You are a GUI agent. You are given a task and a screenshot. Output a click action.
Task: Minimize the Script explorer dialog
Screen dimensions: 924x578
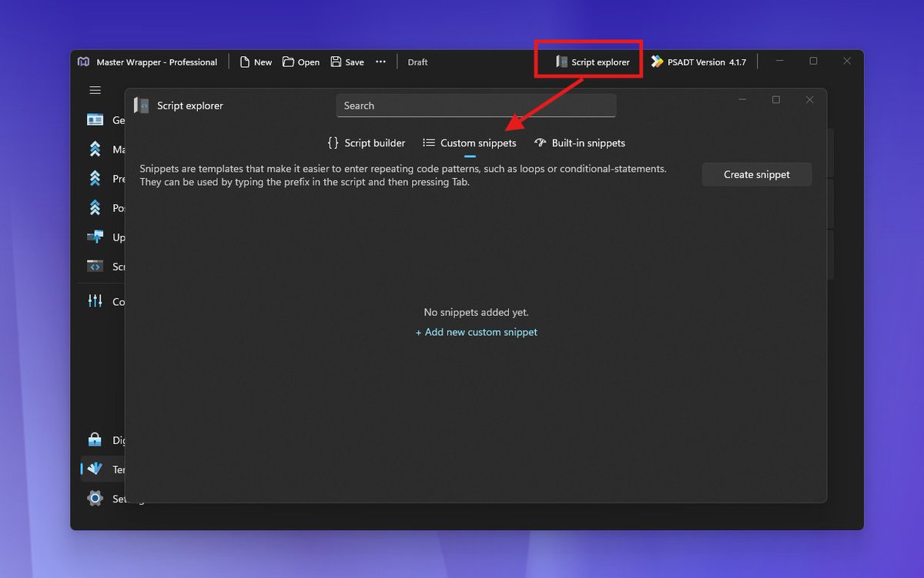pyautogui.click(x=742, y=99)
